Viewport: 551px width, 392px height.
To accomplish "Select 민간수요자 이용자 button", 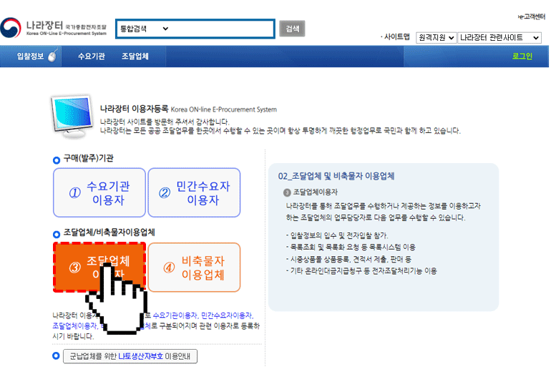I will [x=194, y=192].
